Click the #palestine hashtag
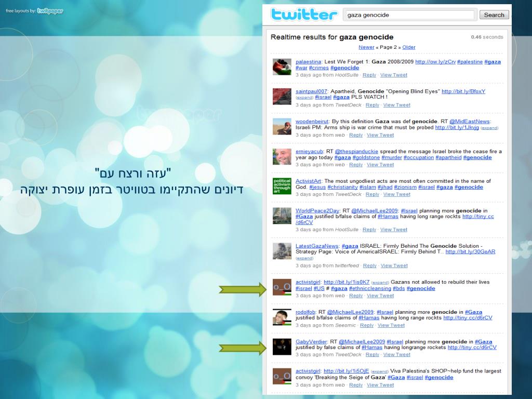This screenshot has width=532, height=399. (470, 62)
